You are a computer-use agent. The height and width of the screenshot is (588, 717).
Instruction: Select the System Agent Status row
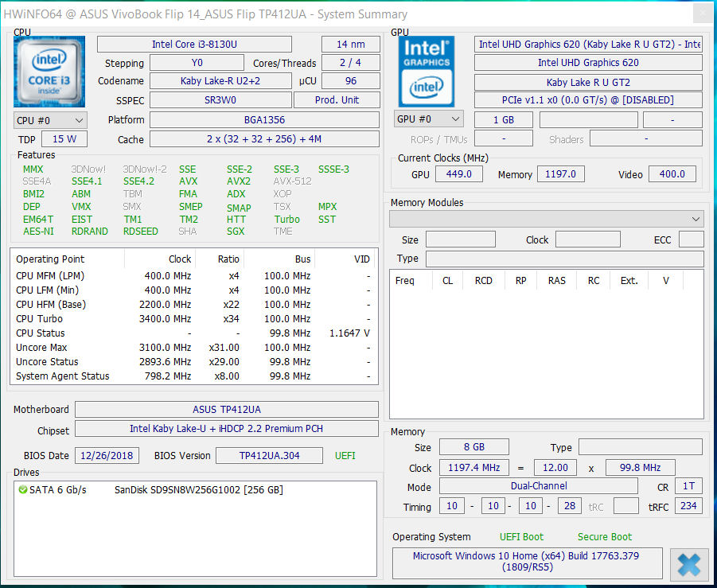pos(193,376)
